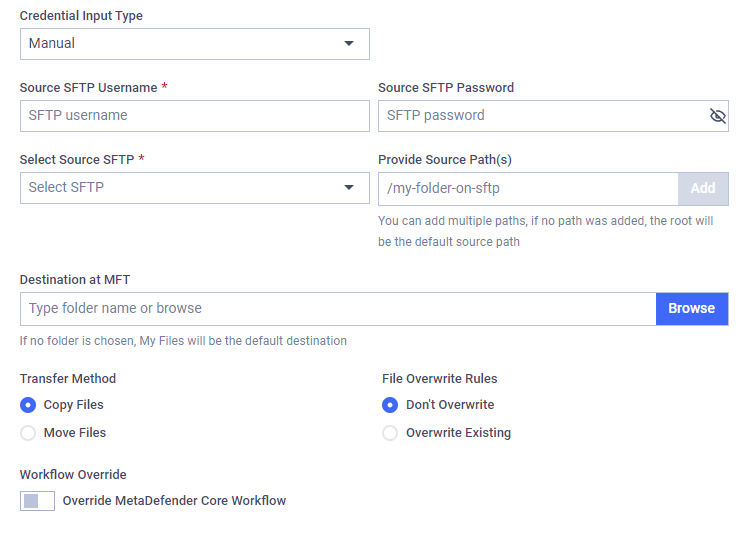Choose the Overwrite Existing option
This screenshot has height=551, width=749.
[x=390, y=433]
